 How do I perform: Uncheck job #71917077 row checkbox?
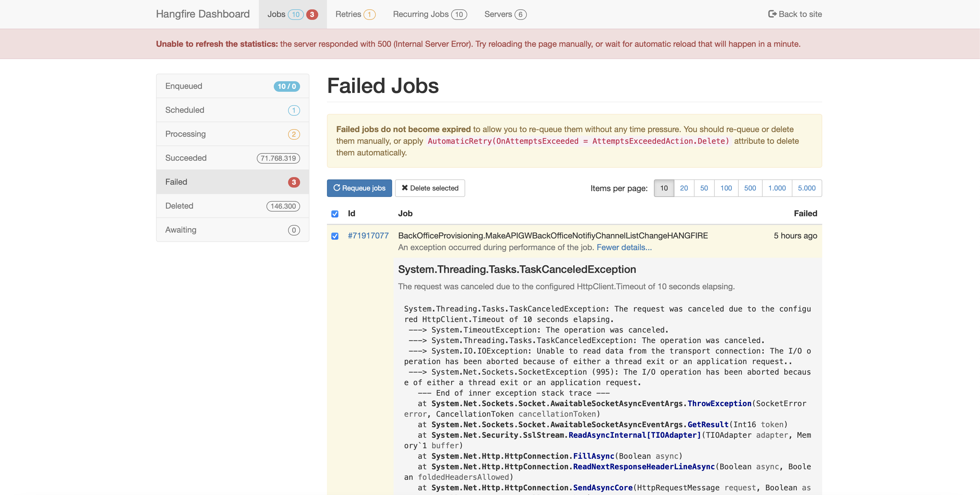pyautogui.click(x=334, y=236)
